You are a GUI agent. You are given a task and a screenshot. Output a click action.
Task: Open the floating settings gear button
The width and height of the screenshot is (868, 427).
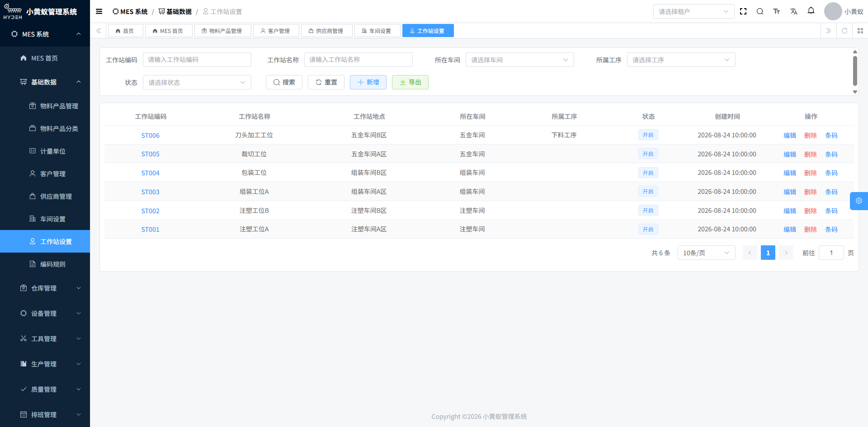859,201
